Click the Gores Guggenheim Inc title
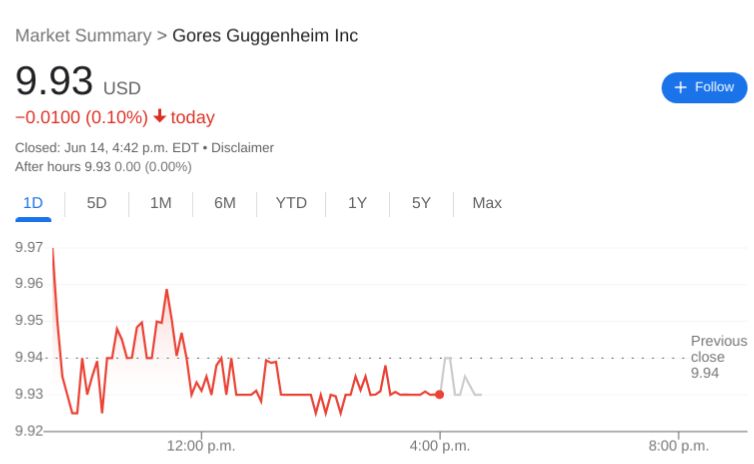The height and width of the screenshot is (464, 754). click(265, 36)
